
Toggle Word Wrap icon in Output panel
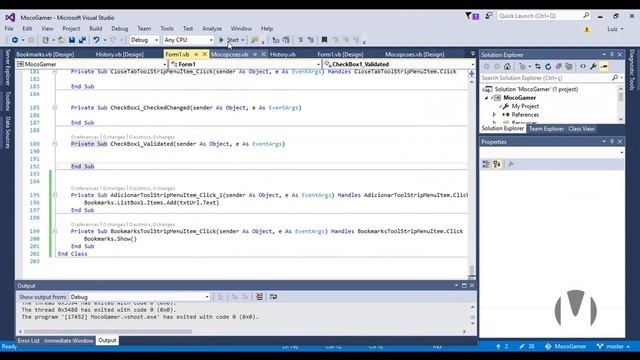tap(273, 297)
